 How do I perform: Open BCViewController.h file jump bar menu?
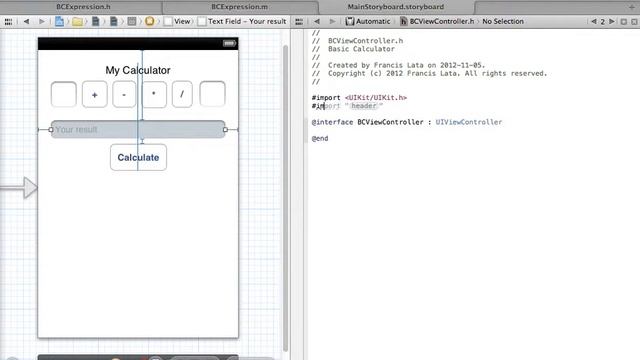pos(437,22)
